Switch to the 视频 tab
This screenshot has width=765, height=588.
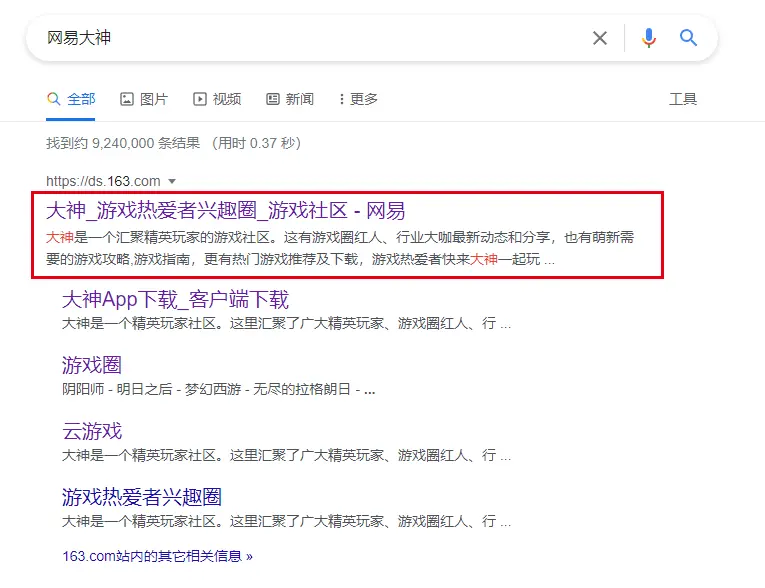pyautogui.click(x=217, y=99)
